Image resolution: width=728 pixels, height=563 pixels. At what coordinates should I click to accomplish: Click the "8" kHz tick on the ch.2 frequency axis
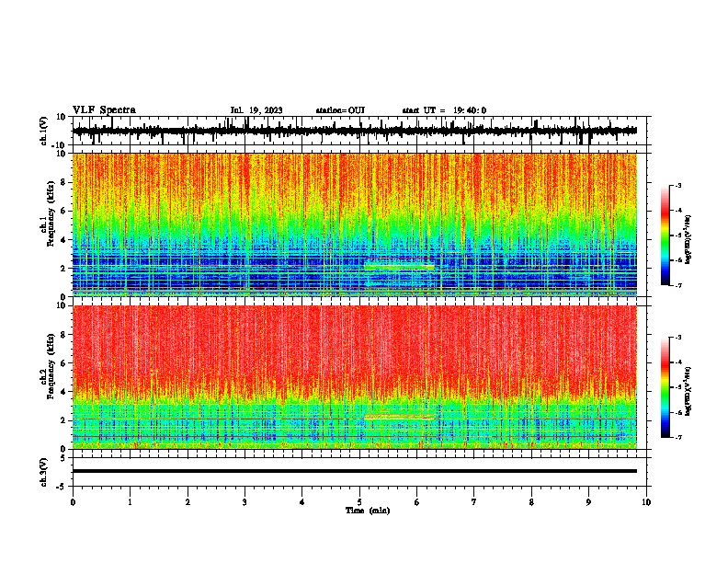(x=63, y=335)
